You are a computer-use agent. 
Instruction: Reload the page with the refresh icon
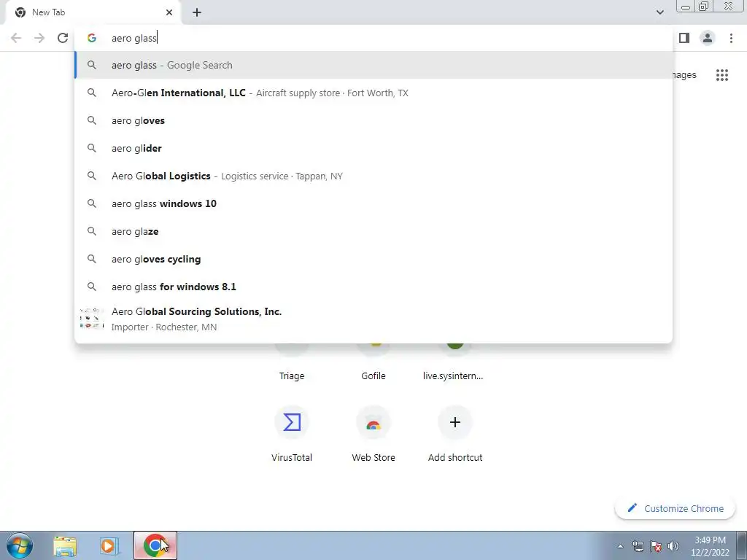point(63,38)
